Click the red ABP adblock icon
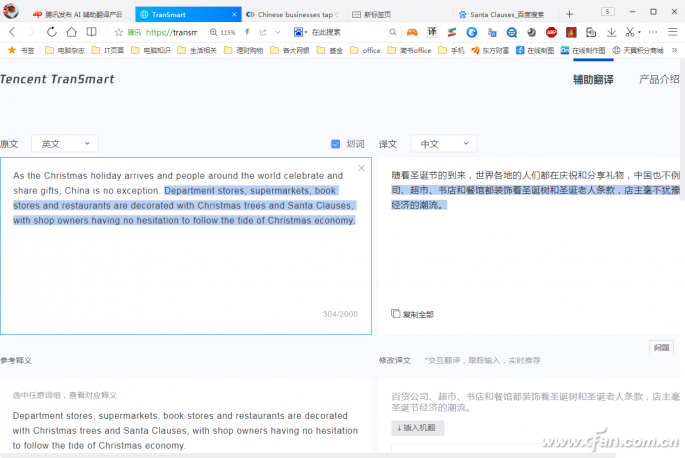This screenshot has width=685, height=458. point(551,32)
